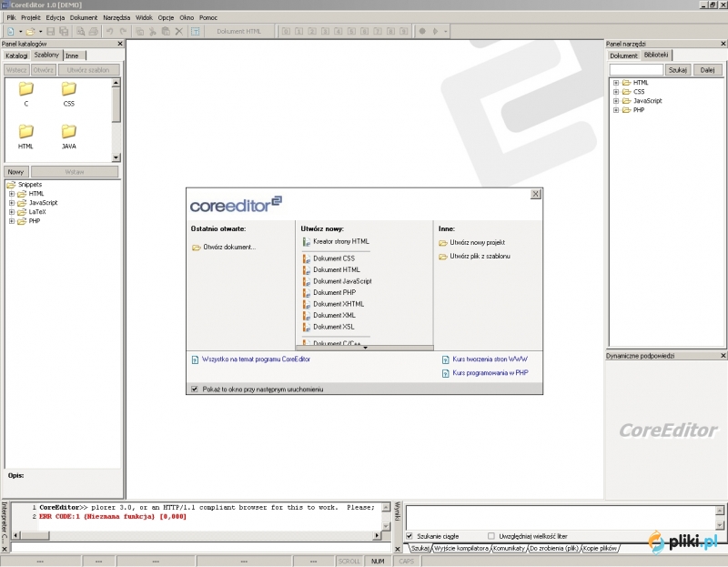Open the Wyjście kompilatora tab
This screenshot has height=567, width=728.
tap(461, 549)
